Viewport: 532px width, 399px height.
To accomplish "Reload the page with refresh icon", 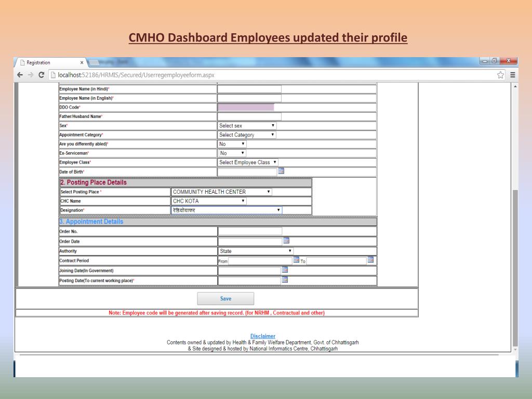I will pyautogui.click(x=42, y=75).
